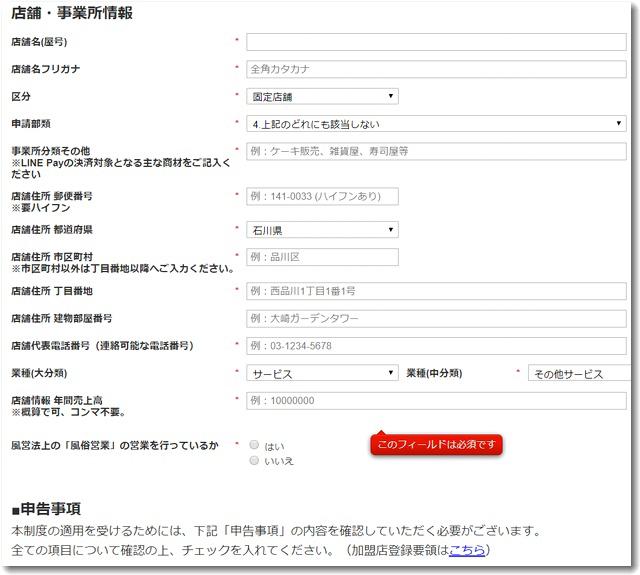Click the 建物部屋番号 input field
Image resolution: width=640 pixels, height=575 pixels.
click(x=436, y=318)
